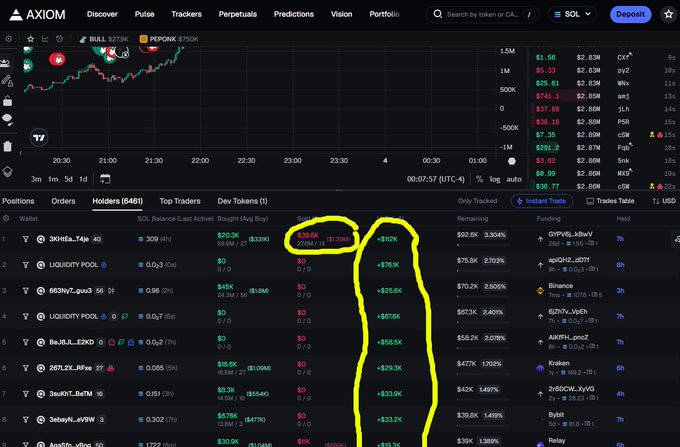680x447 pixels.
Task: Click the AXIOM logo
Action: tap(37, 14)
